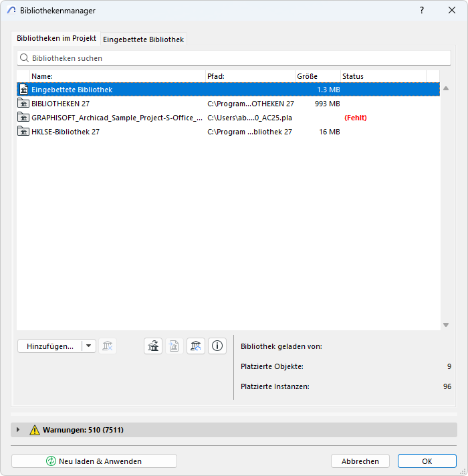The width and height of the screenshot is (468, 476).
Task: Click the 1.3 MB size value
Action: click(328, 90)
